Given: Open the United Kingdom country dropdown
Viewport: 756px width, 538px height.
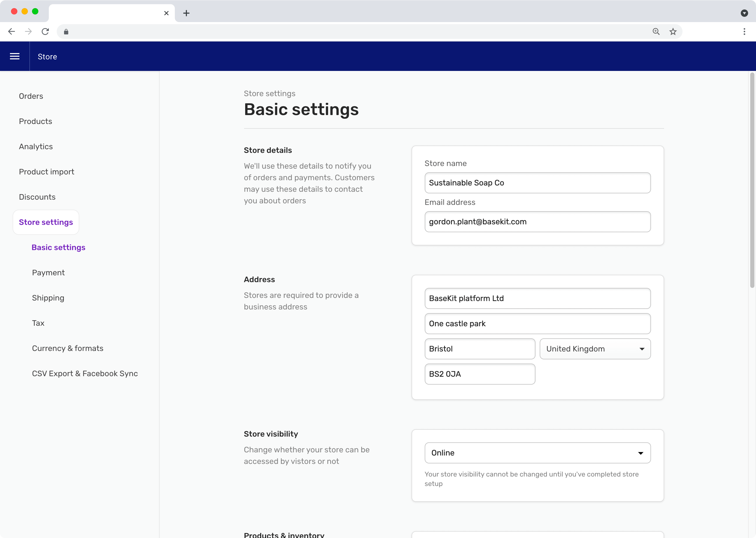Looking at the screenshot, I should coord(595,349).
